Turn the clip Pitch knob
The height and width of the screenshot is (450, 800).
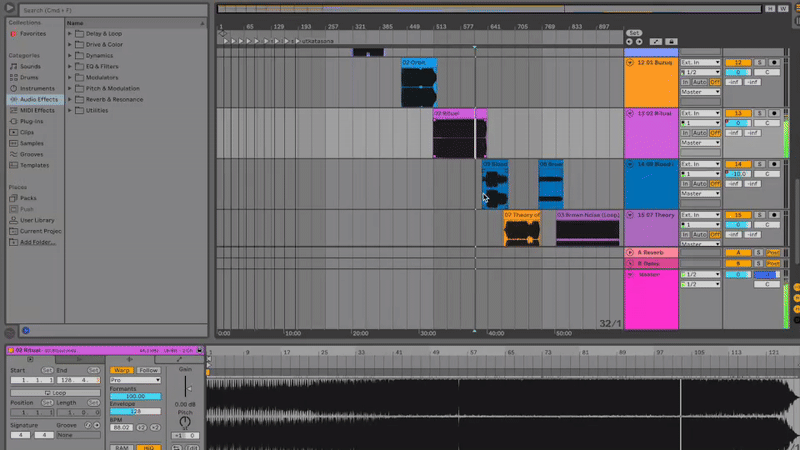pos(185,422)
